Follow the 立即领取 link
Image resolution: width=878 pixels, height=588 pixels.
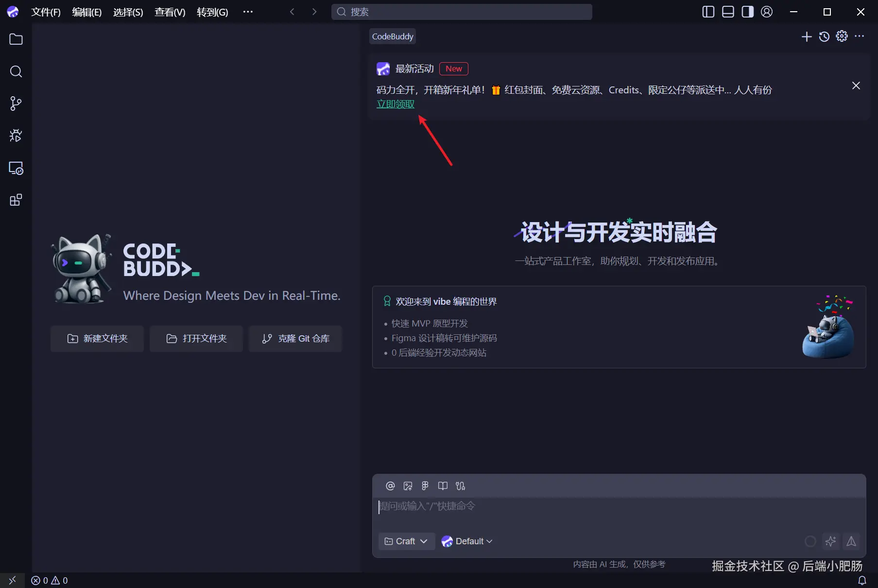click(396, 104)
